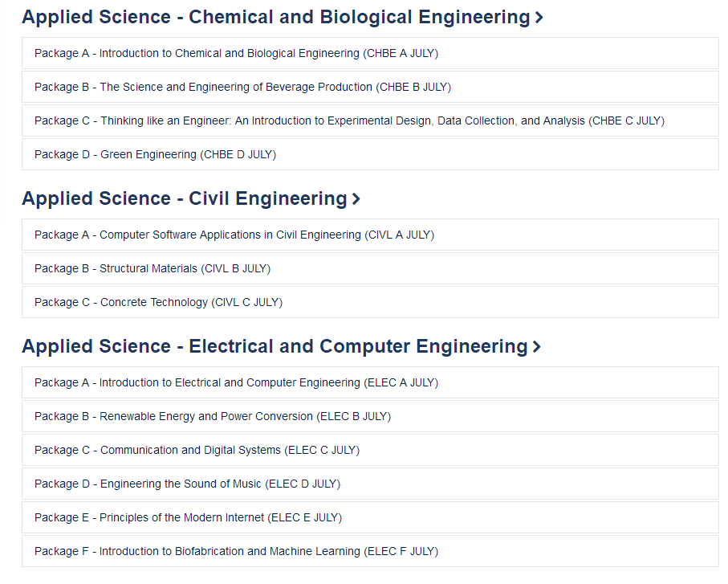
Task: Expand Package B Science of Beverage Production
Action: [x=370, y=87]
